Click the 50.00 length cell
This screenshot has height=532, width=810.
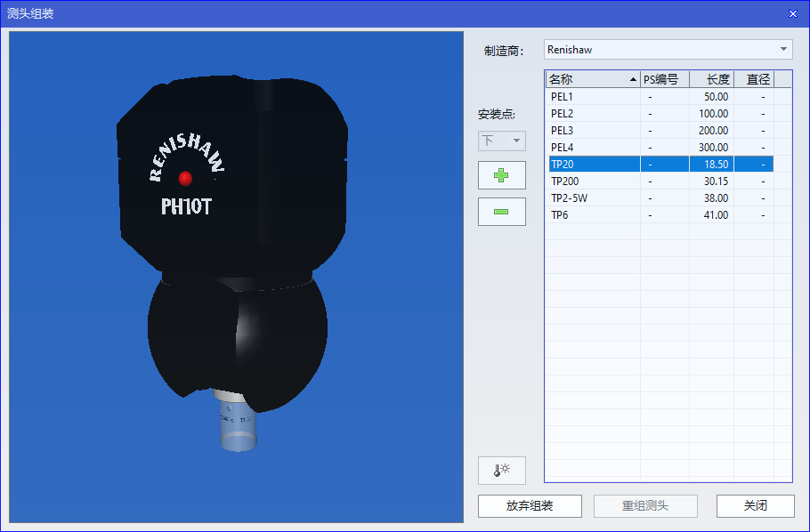tap(711, 97)
